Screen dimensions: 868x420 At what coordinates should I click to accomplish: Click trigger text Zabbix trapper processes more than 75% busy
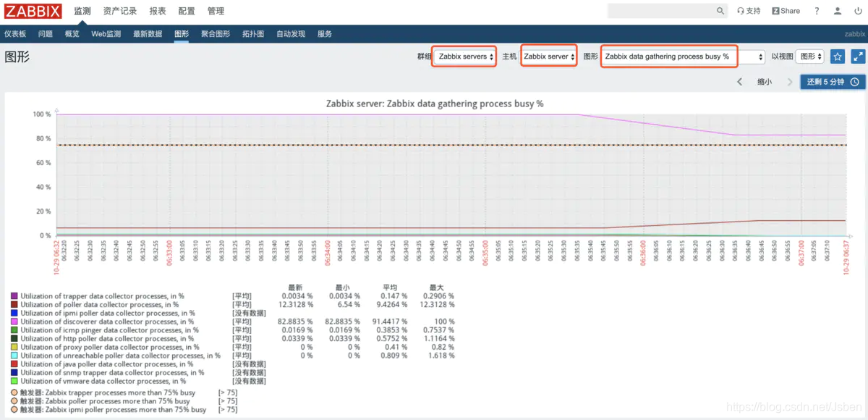click(x=120, y=392)
